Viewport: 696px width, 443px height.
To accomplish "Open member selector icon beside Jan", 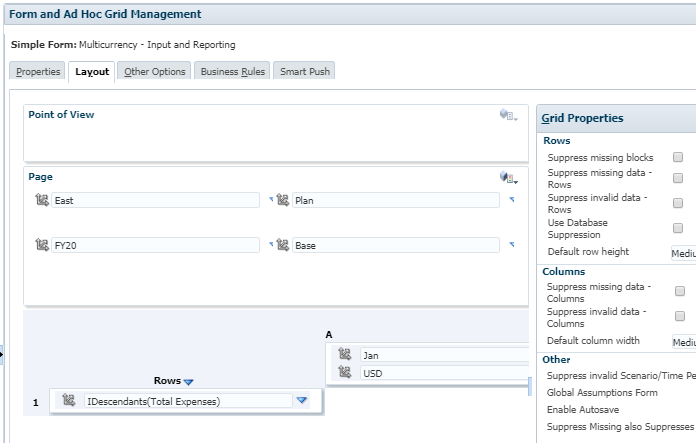I will click(344, 354).
